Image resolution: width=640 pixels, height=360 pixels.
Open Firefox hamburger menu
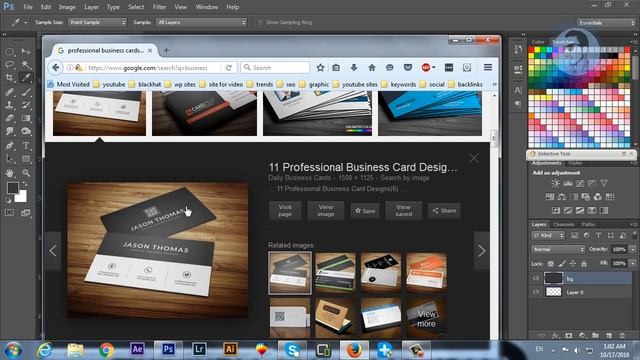pyautogui.click(x=488, y=67)
